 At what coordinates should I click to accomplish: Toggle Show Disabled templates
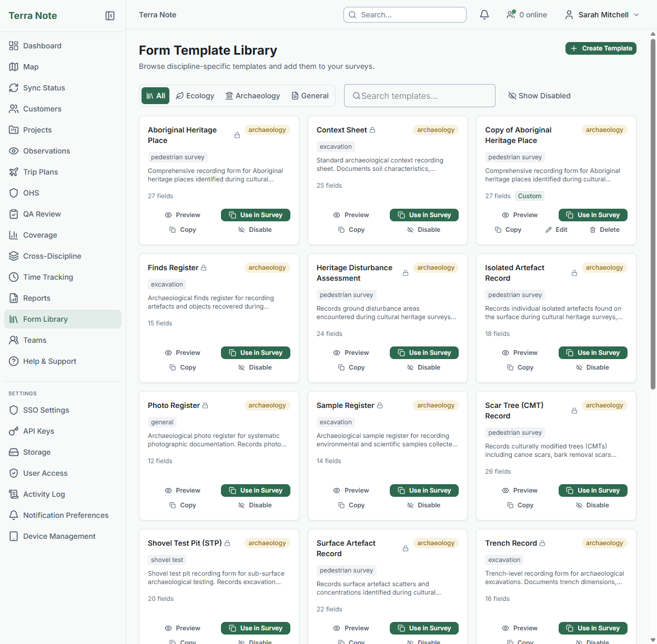tap(539, 96)
